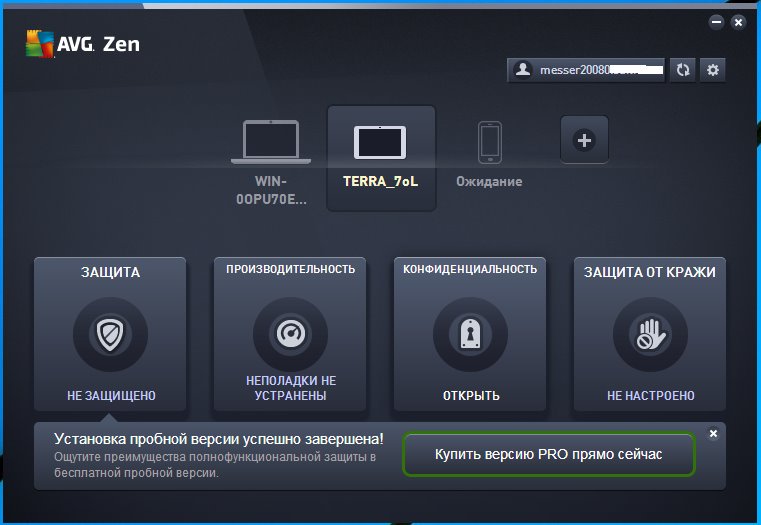Minimize the AVG Zen window

[x=716, y=22]
